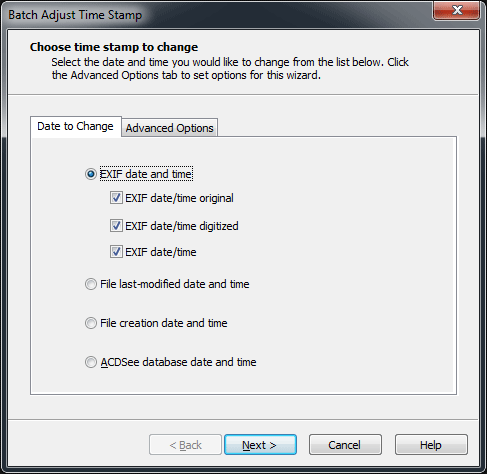Toggle the EXIF date/time digitized checkbox
The image size is (487, 474).
click(116, 226)
